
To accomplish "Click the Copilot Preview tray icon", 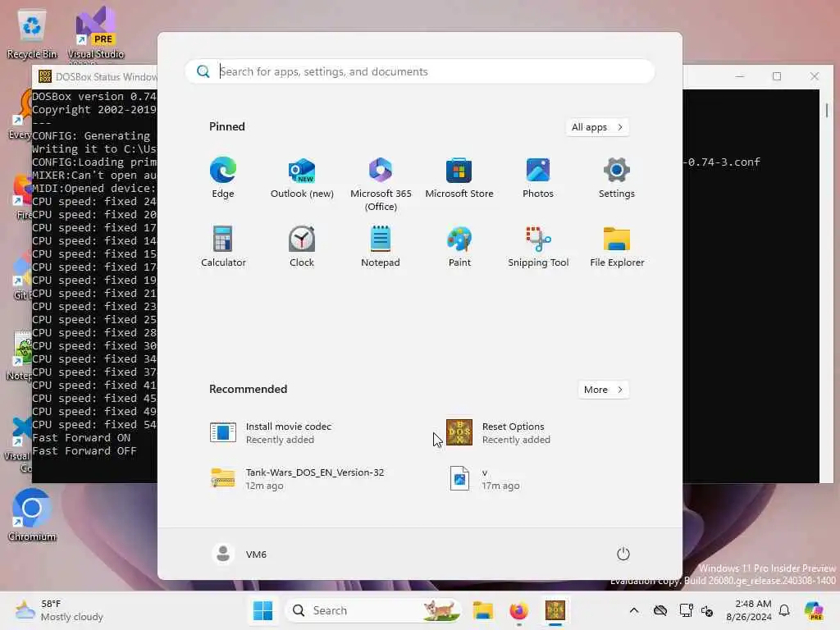I will click(x=814, y=610).
